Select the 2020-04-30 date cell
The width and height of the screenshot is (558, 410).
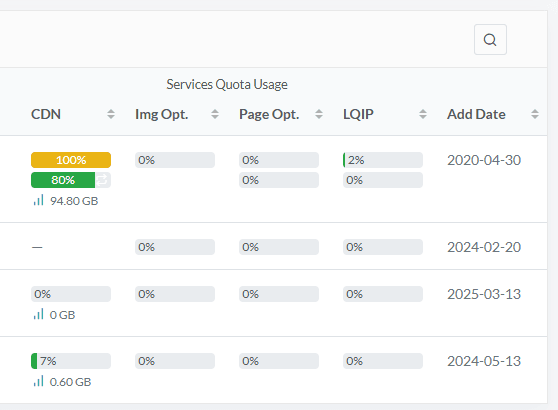(x=484, y=160)
